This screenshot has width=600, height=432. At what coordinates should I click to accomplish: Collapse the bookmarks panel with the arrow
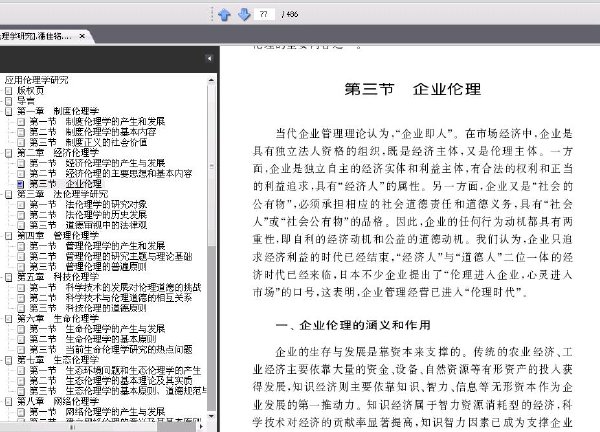click(209, 59)
